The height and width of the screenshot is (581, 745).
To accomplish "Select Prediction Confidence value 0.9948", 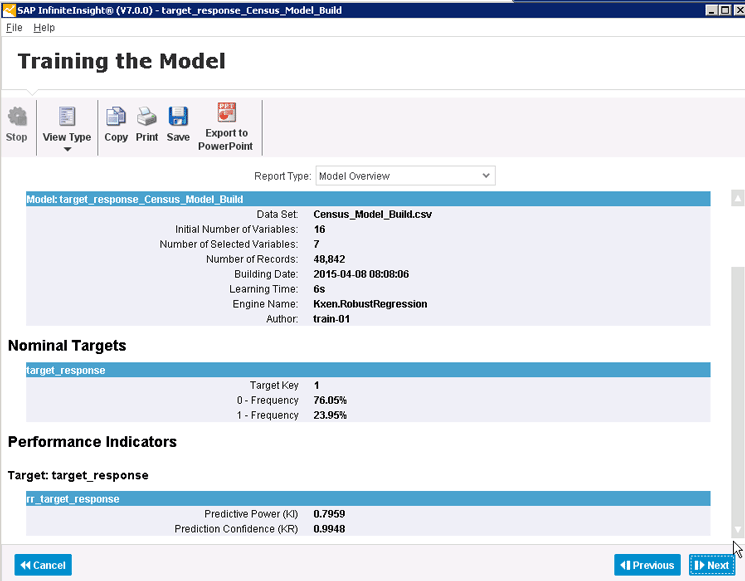I will coord(329,529).
